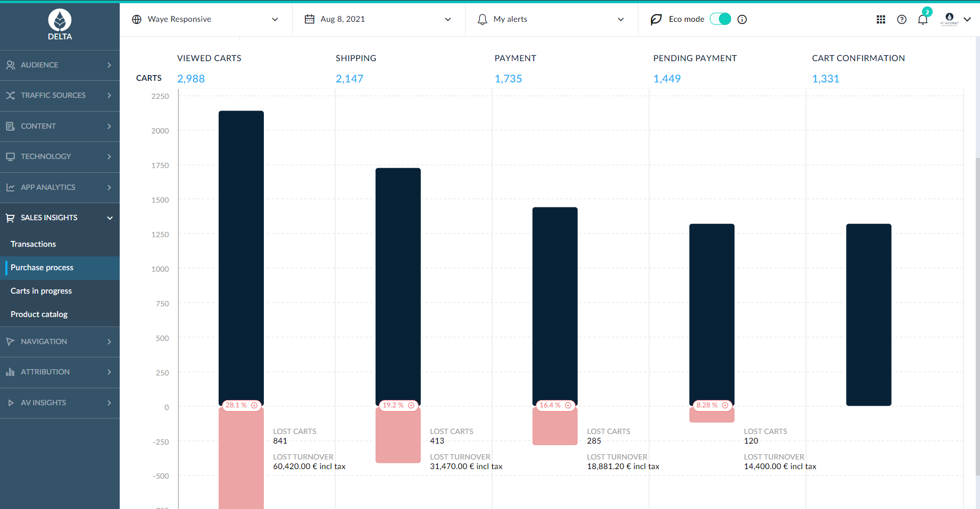Click the 16.4 % loss rate badge
The width and height of the screenshot is (980, 509).
tap(555, 405)
